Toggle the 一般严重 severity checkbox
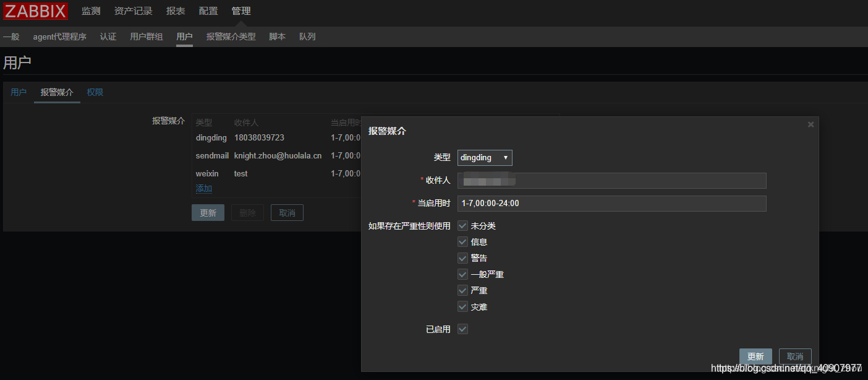The height and width of the screenshot is (380, 868). pyautogui.click(x=462, y=274)
